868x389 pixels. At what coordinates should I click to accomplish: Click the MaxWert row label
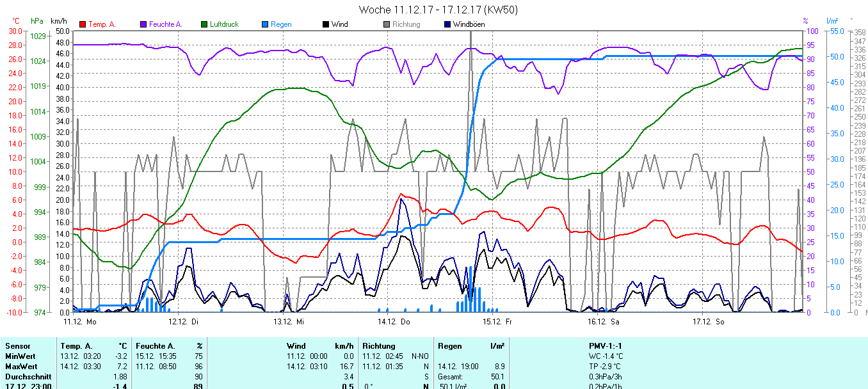(x=19, y=366)
